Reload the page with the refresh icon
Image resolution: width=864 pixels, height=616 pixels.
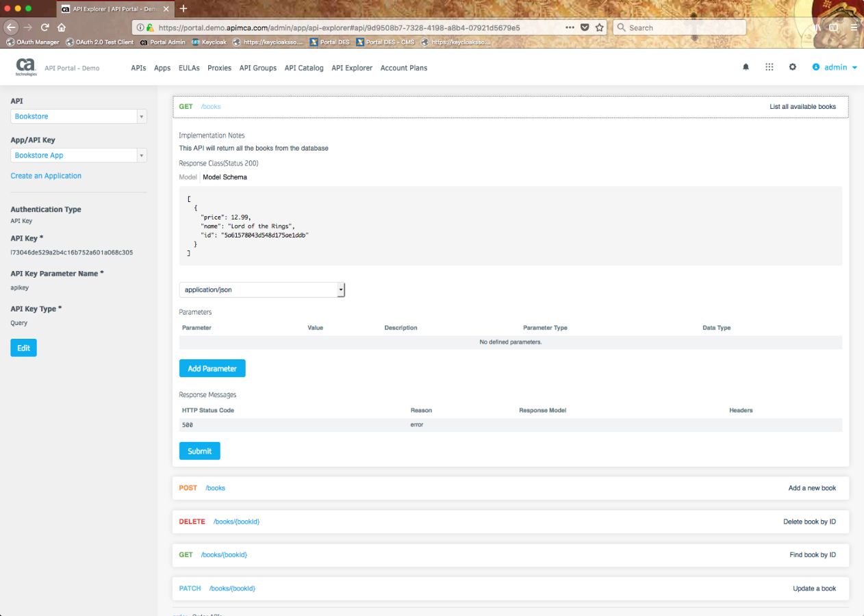click(45, 27)
